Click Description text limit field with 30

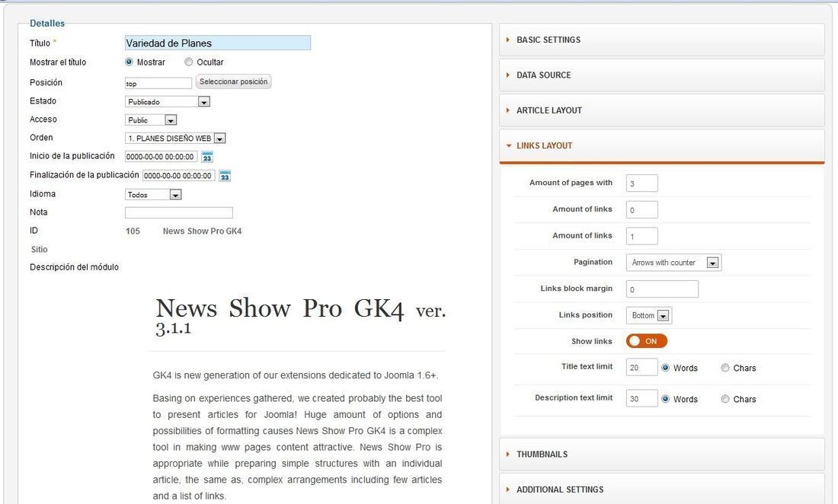point(642,398)
